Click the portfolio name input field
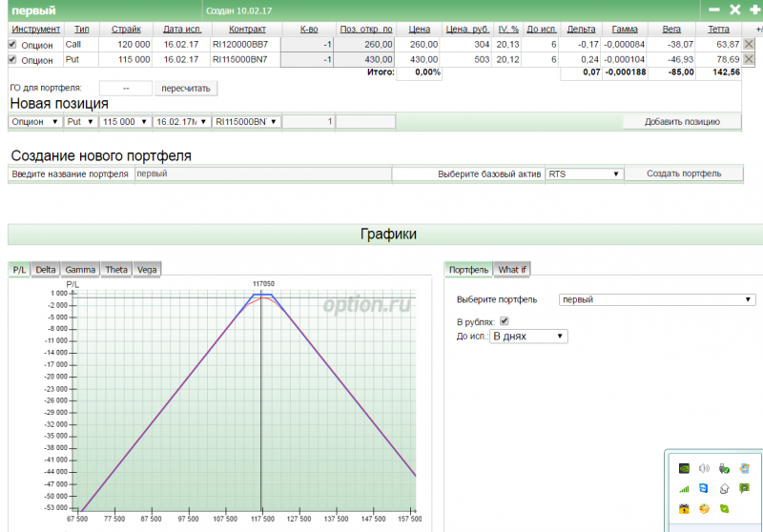This screenshot has width=763, height=532. (x=262, y=174)
